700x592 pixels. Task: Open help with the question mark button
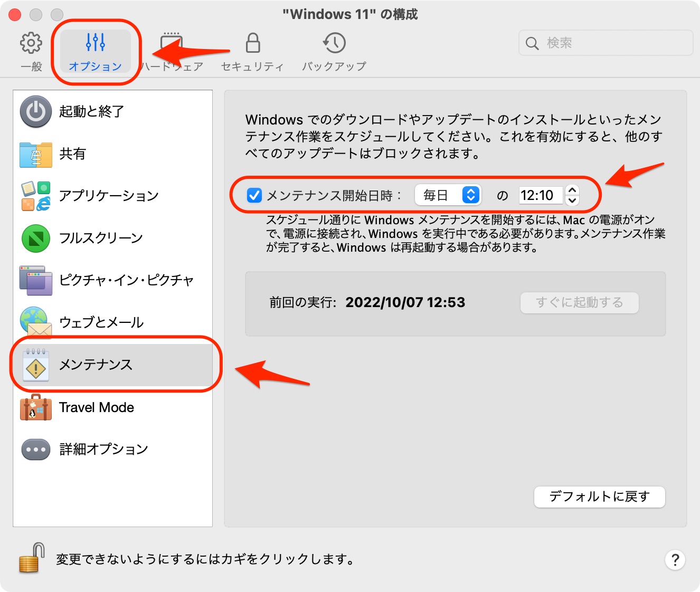[x=675, y=560]
